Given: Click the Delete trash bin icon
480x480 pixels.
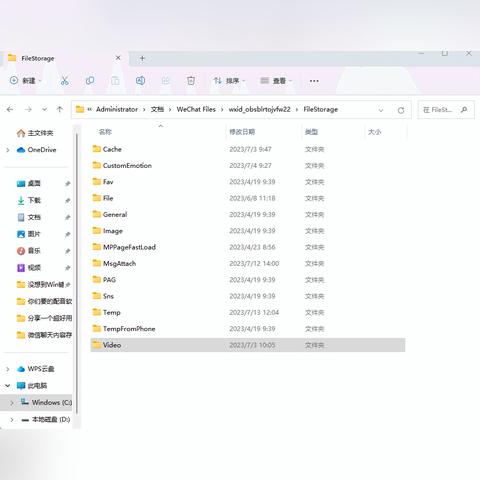Looking at the screenshot, I should pos(191,81).
